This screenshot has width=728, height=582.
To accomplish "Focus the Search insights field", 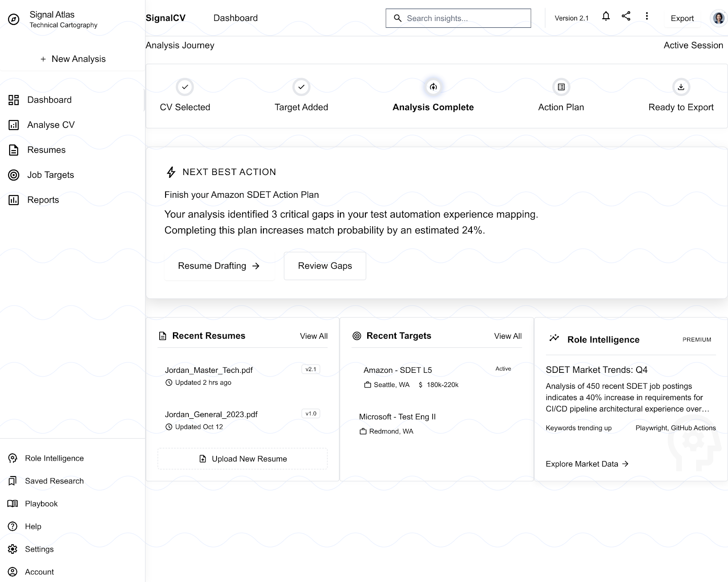I will coord(458,18).
